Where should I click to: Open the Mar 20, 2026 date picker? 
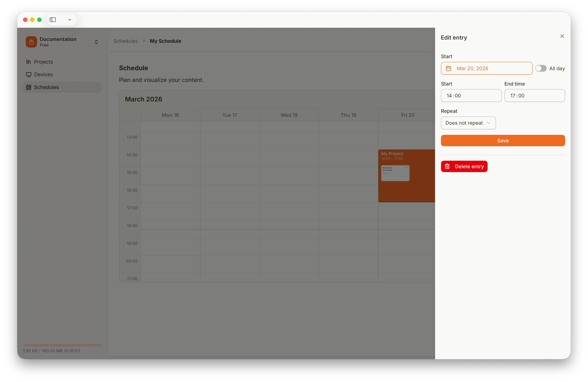click(x=486, y=68)
